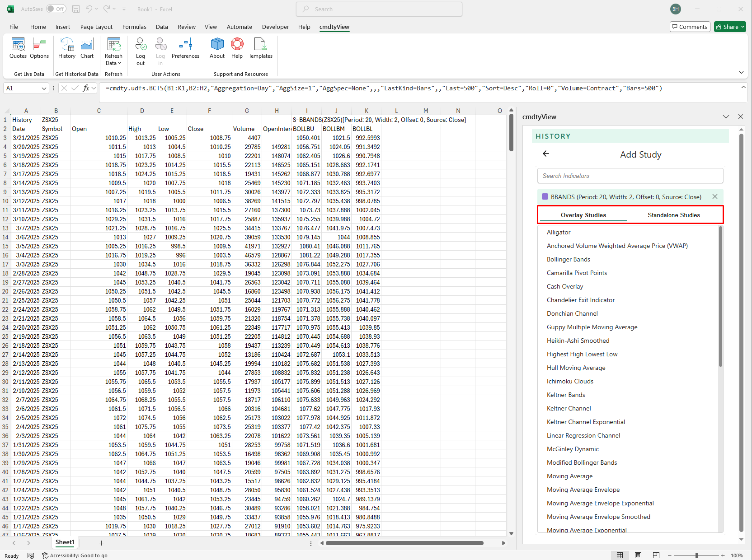Choose Donchian Channel study
752x560 pixels.
point(572,313)
